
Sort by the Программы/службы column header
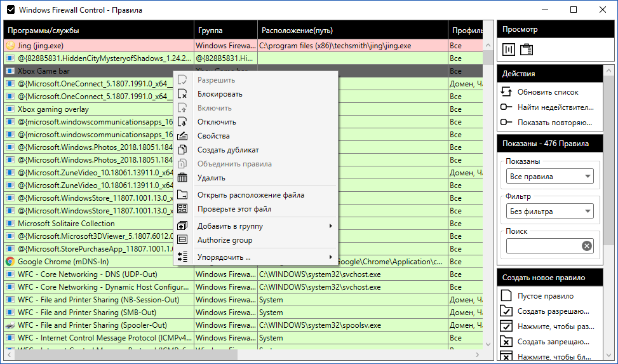pyautogui.click(x=98, y=30)
